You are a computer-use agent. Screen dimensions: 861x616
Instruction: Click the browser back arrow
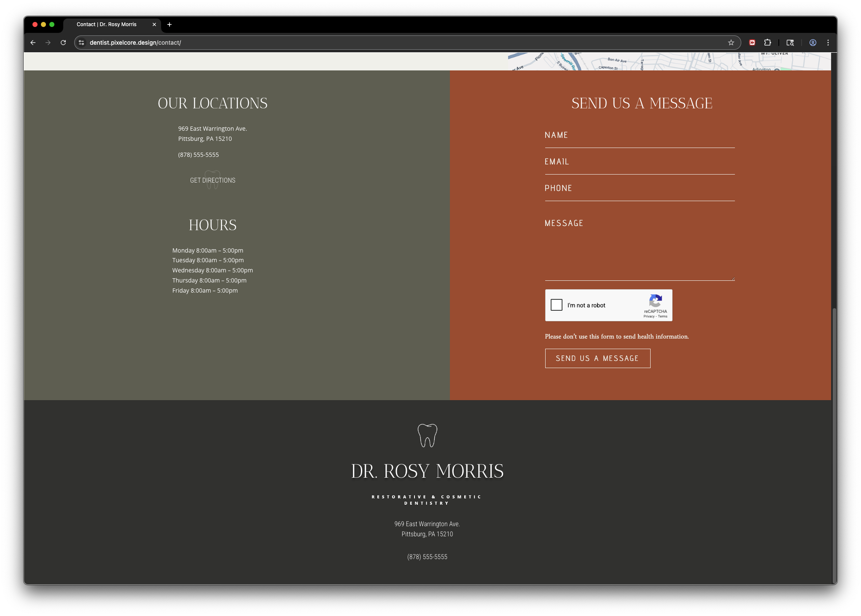pyautogui.click(x=33, y=43)
